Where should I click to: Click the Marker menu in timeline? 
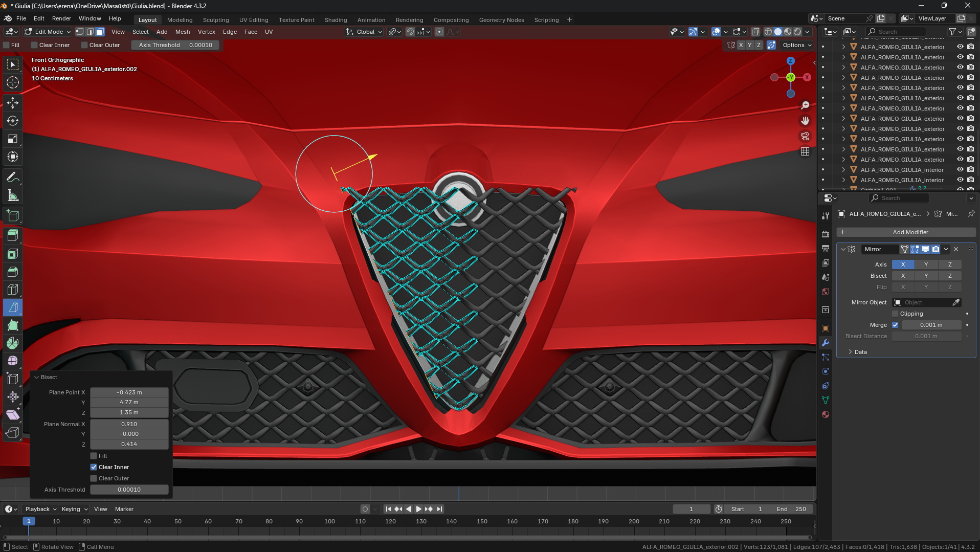[124, 509]
